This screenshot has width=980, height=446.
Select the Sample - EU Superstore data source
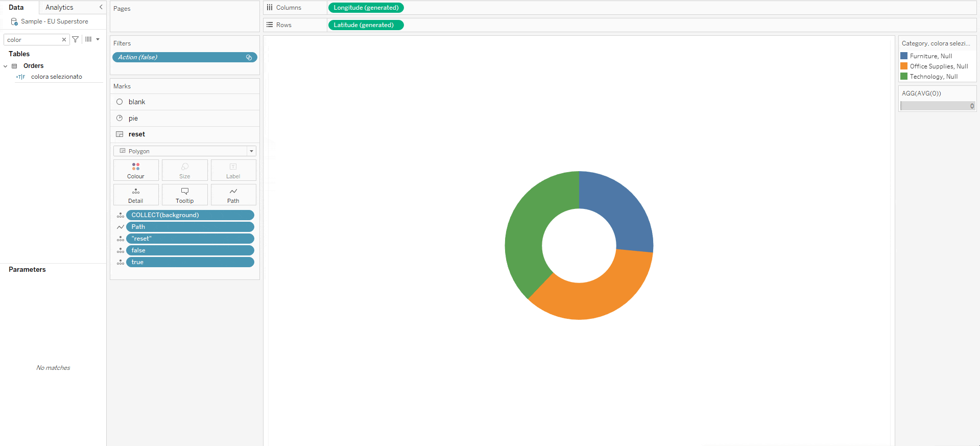pyautogui.click(x=55, y=21)
